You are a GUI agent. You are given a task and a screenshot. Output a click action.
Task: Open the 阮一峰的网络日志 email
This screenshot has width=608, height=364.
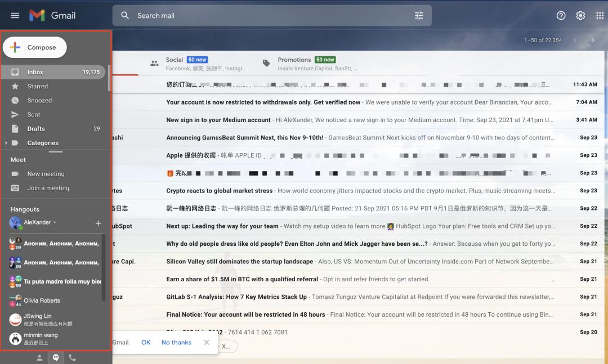[x=359, y=208]
